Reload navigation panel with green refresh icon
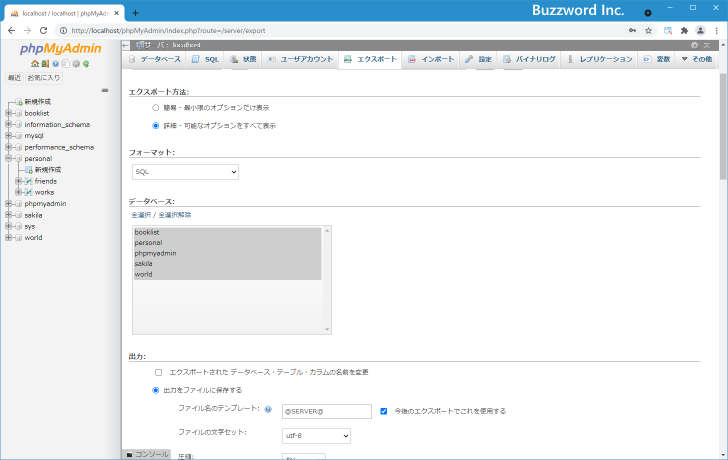Screen dimensions: 728x460 click(x=86, y=64)
